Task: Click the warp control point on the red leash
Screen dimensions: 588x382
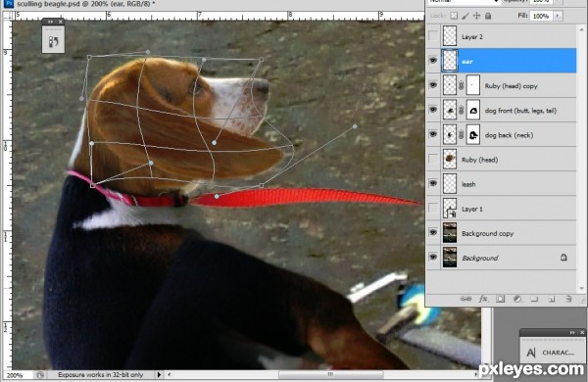Action: (217, 196)
